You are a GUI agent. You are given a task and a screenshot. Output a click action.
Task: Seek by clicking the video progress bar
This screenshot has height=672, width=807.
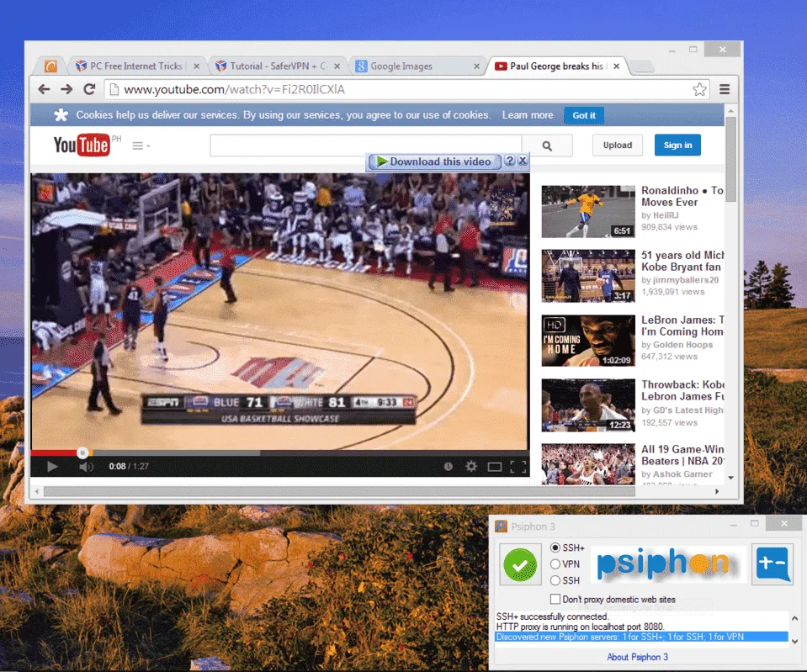(x=279, y=452)
